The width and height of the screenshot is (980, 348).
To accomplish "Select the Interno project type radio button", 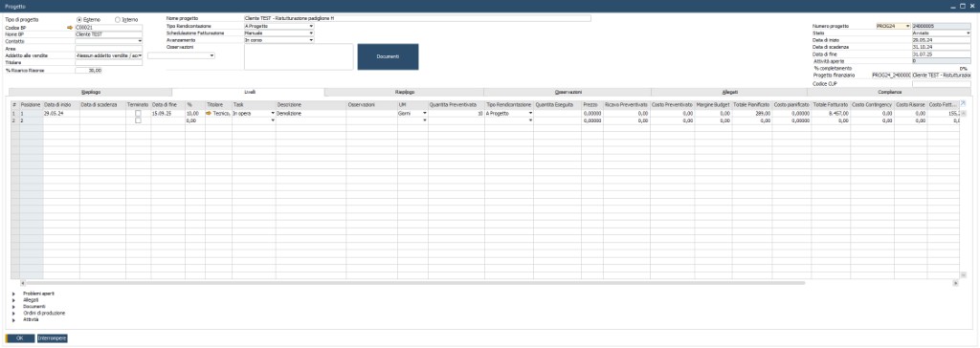I will tap(118, 20).
